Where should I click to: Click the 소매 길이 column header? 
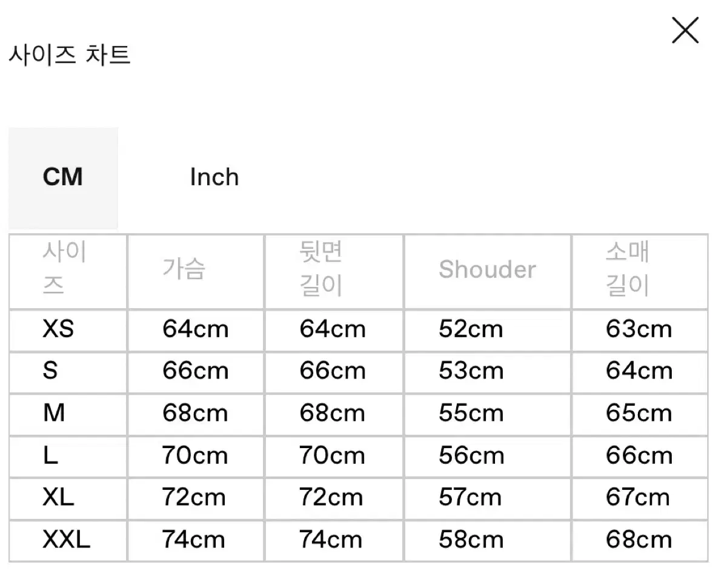coord(628,269)
